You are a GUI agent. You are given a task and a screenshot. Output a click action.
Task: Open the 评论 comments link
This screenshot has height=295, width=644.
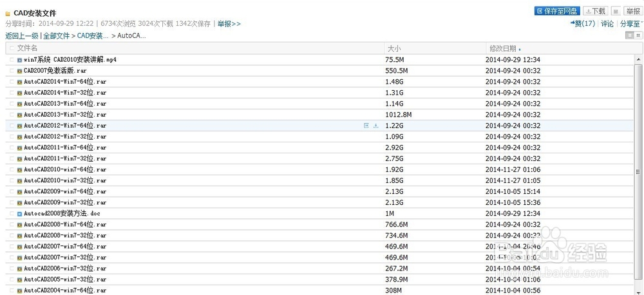point(607,24)
